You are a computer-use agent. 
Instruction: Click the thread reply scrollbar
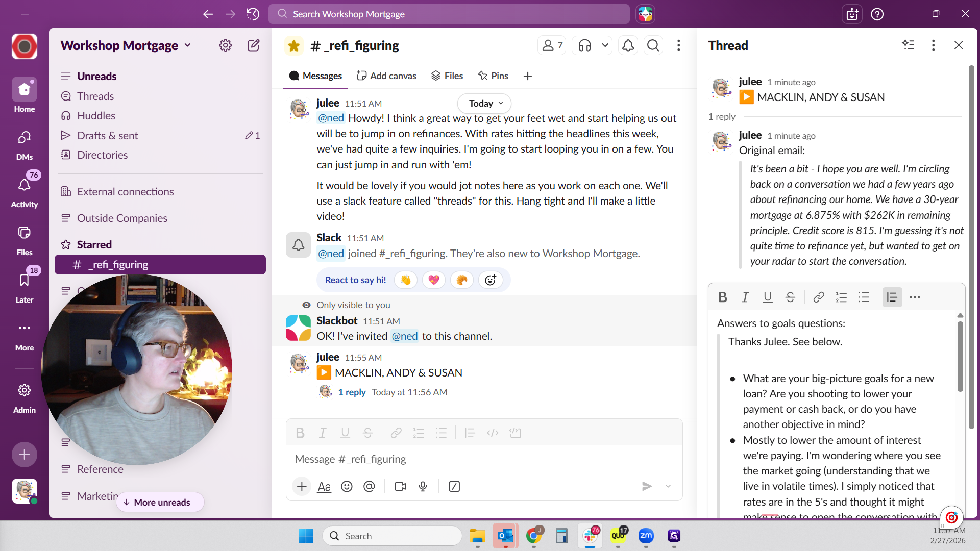click(960, 357)
